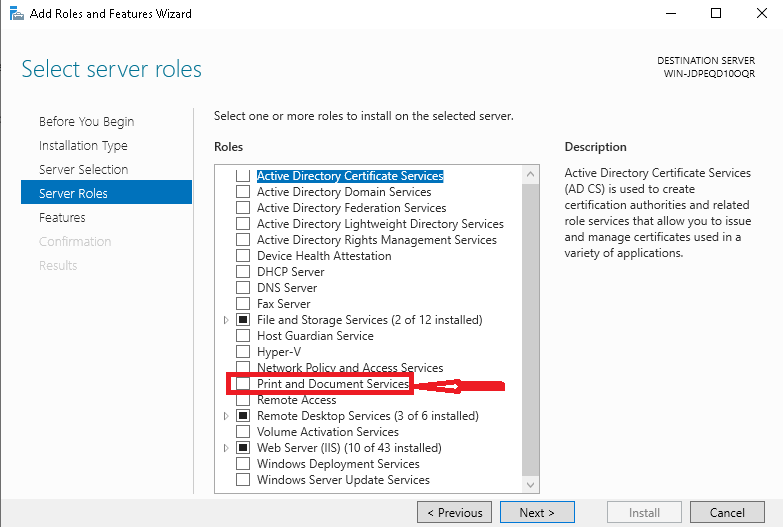Viewport: 783px width, 527px height.
Task: Open the Server Selection step
Action: pos(83,170)
